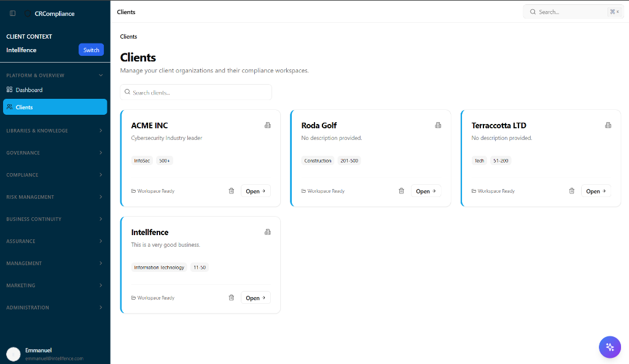
Task: Click the trash icon on Intellfence card
Action: [x=232, y=298]
